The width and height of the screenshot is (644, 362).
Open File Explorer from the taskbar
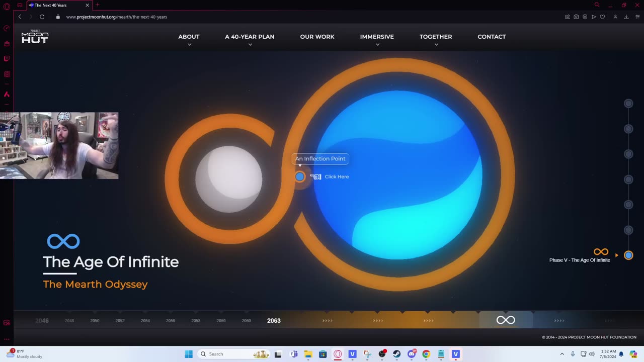point(308,354)
